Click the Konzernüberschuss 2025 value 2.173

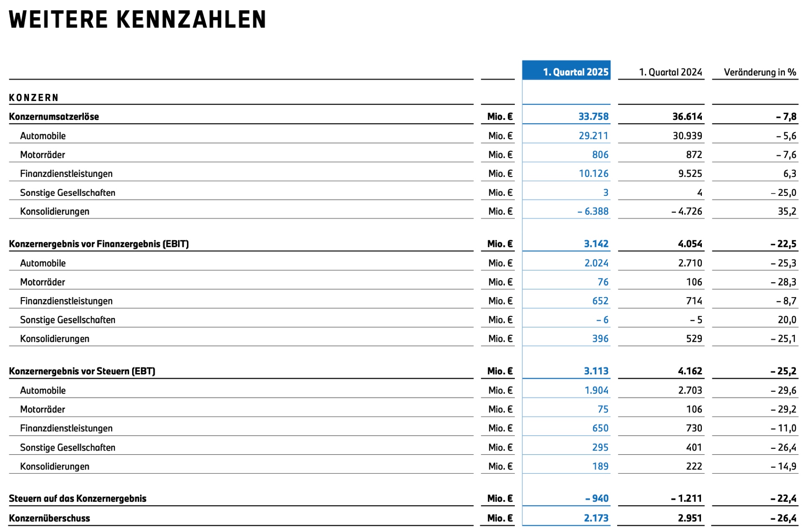click(596, 518)
